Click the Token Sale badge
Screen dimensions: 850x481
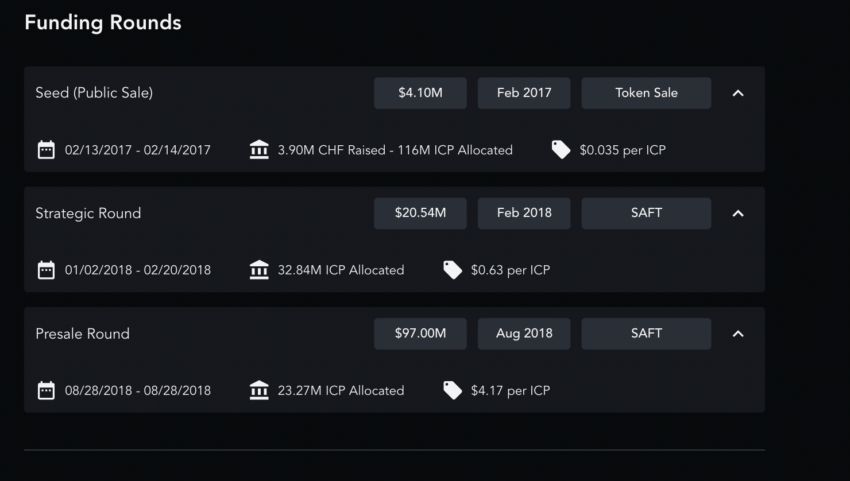click(x=646, y=93)
